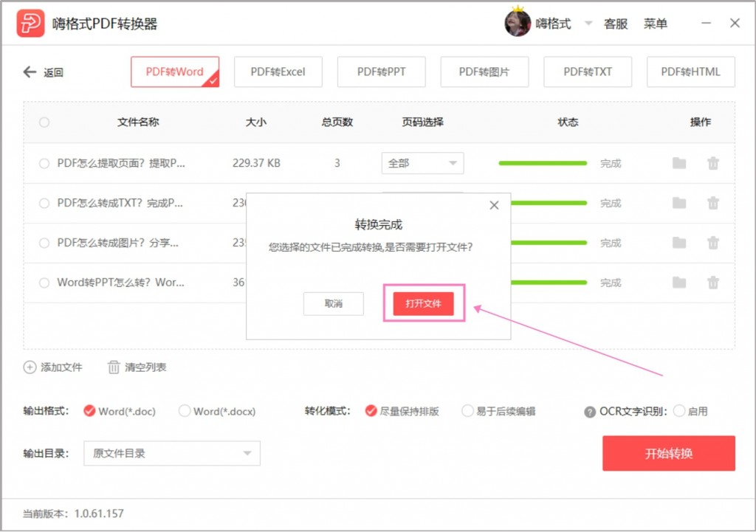Open output folder for PDF怎么转成TXT row
The height and width of the screenshot is (532, 756).
point(679,203)
